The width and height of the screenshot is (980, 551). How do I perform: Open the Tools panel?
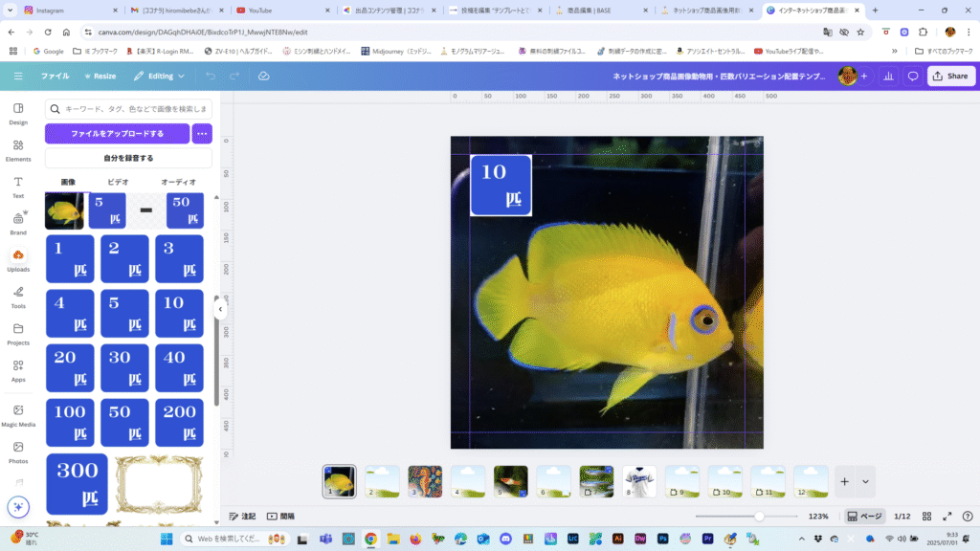click(18, 298)
